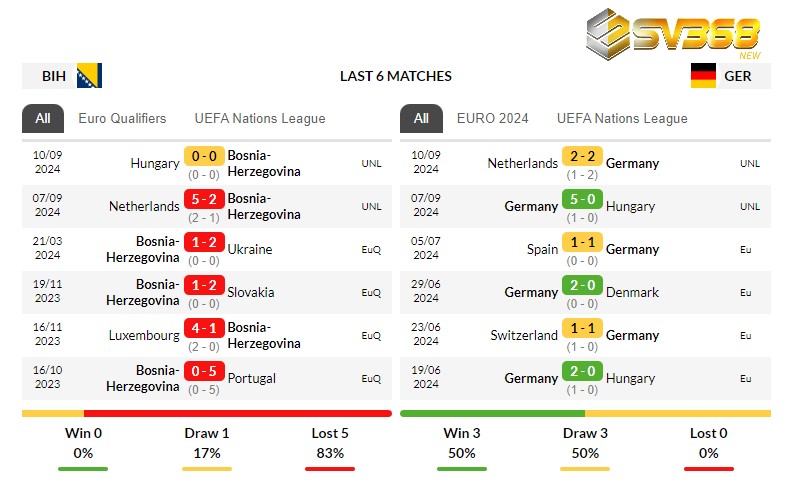
Task: Click the Bosnia-Herzegovina flag icon
Action: (x=89, y=76)
